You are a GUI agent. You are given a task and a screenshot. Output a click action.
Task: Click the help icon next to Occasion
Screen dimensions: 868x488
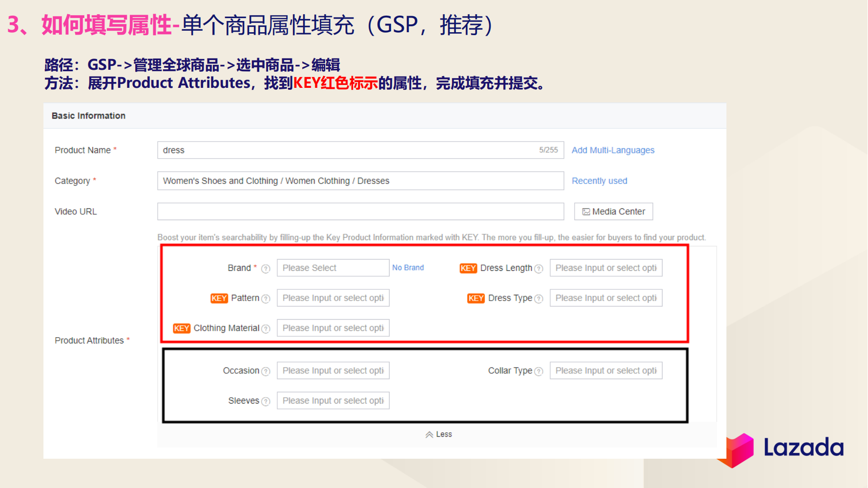click(266, 371)
